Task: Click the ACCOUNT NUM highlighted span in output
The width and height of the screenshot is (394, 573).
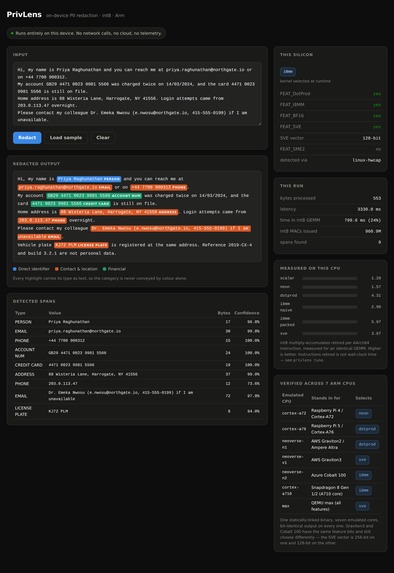Action: click(94, 196)
